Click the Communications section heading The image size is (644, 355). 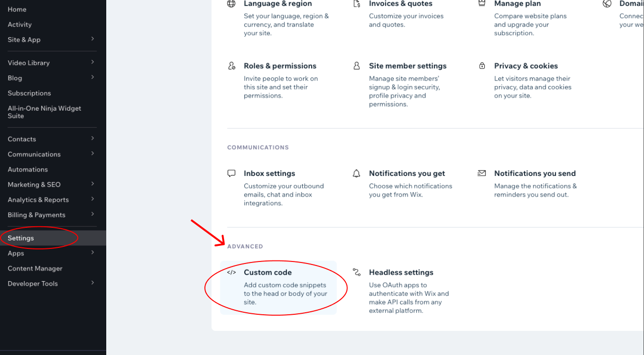(258, 147)
